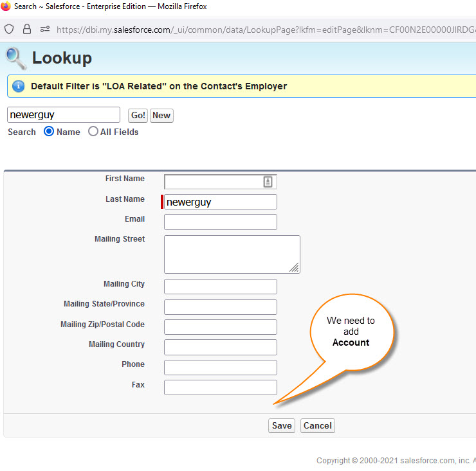This screenshot has width=476, height=471.
Task: Click the "Lookup" page heading
Action: [x=62, y=58]
